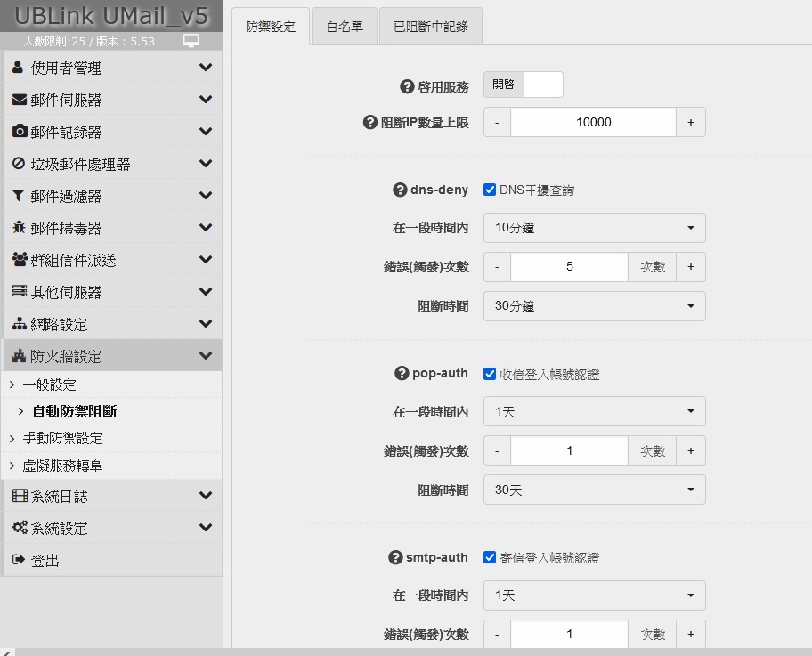Viewport: 812px width, 656px height.
Task: Open the dns-deny 10分鐘 time period dropdown
Action: coord(594,228)
